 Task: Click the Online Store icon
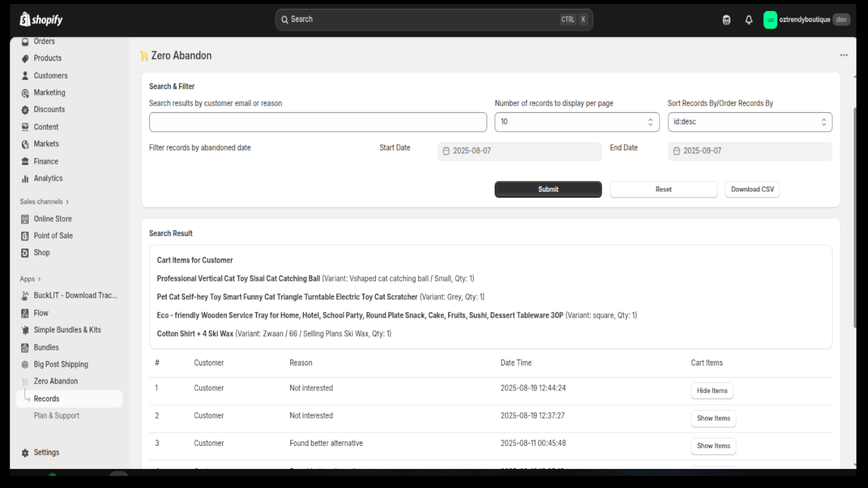click(25, 219)
